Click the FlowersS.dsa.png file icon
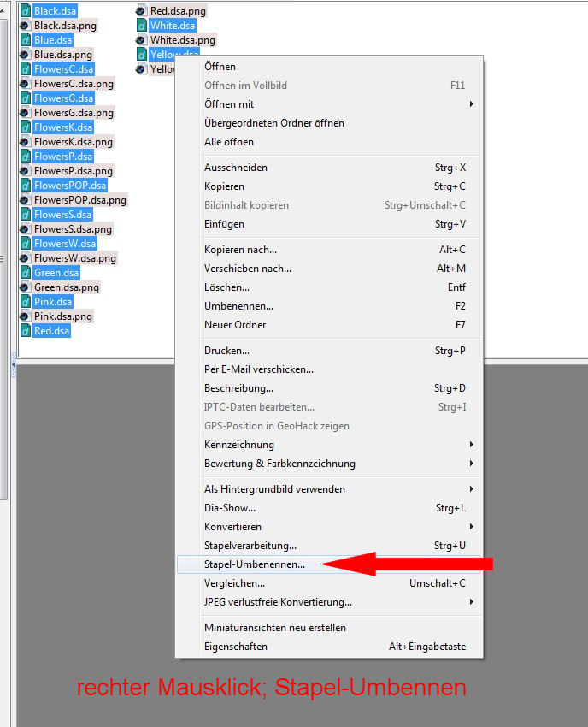Screen dimensions: 588x727 pyautogui.click(x=25, y=229)
